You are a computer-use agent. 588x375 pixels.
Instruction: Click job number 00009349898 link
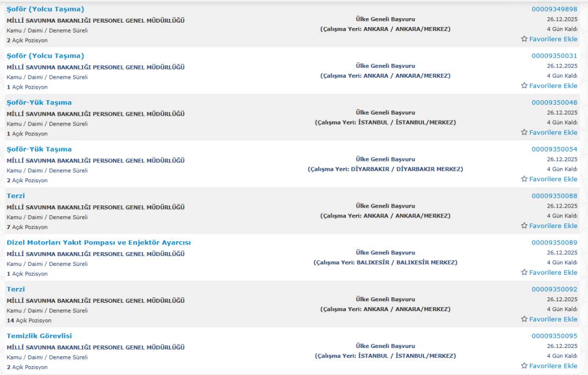(x=554, y=9)
